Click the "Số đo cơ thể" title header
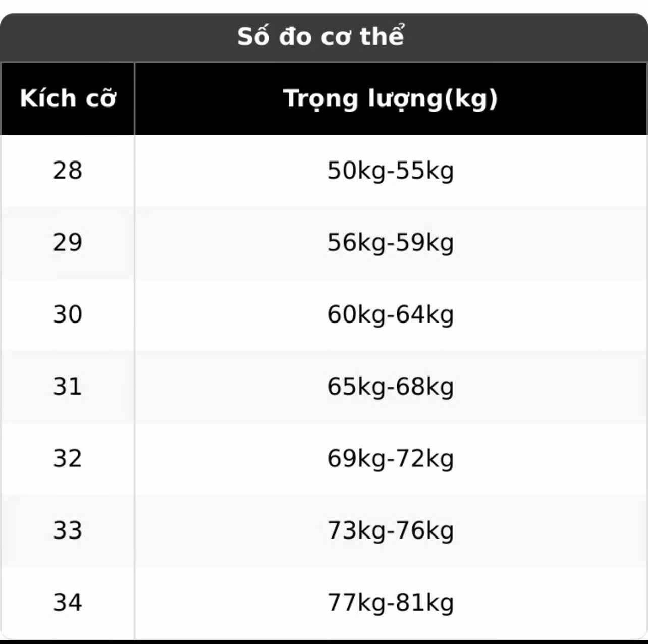This screenshot has height=644, width=648. [321, 36]
